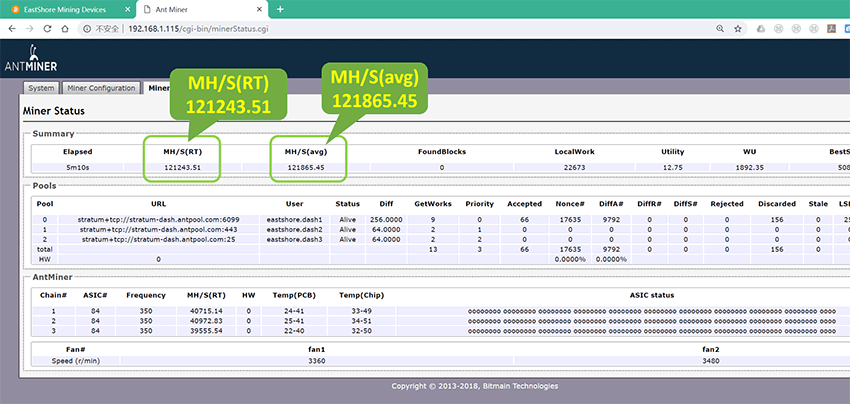Click the Discarded column header

click(777, 204)
